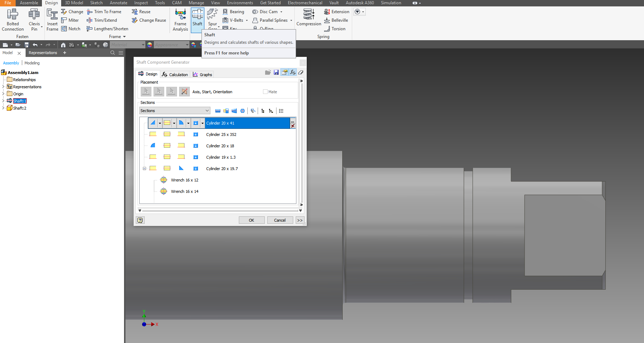The height and width of the screenshot is (343, 644).
Task: Open the File menu
Action: 8,3
